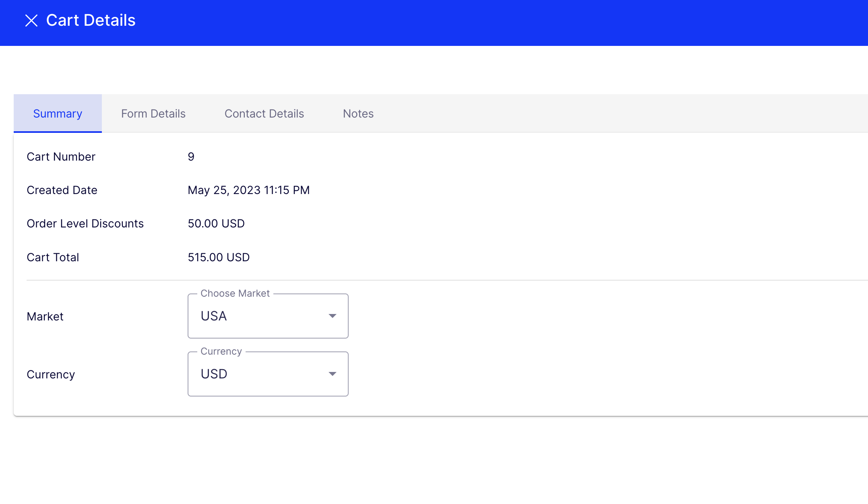Click the Market row label
The height and width of the screenshot is (504, 868).
click(x=45, y=316)
